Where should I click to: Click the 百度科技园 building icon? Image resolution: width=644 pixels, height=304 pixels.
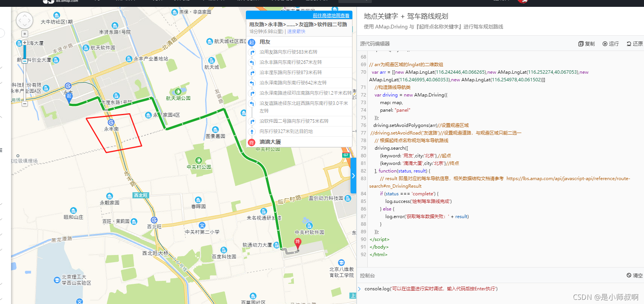click(224, 250)
